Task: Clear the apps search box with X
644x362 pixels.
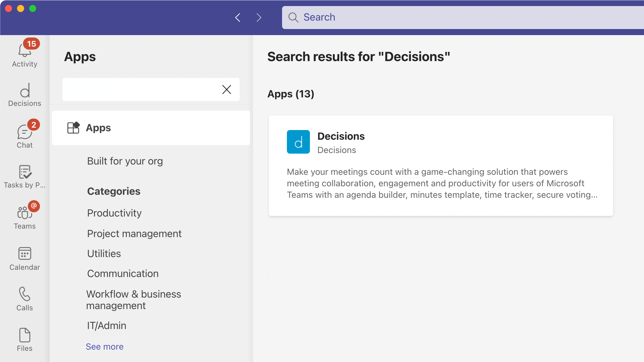Action: (227, 90)
